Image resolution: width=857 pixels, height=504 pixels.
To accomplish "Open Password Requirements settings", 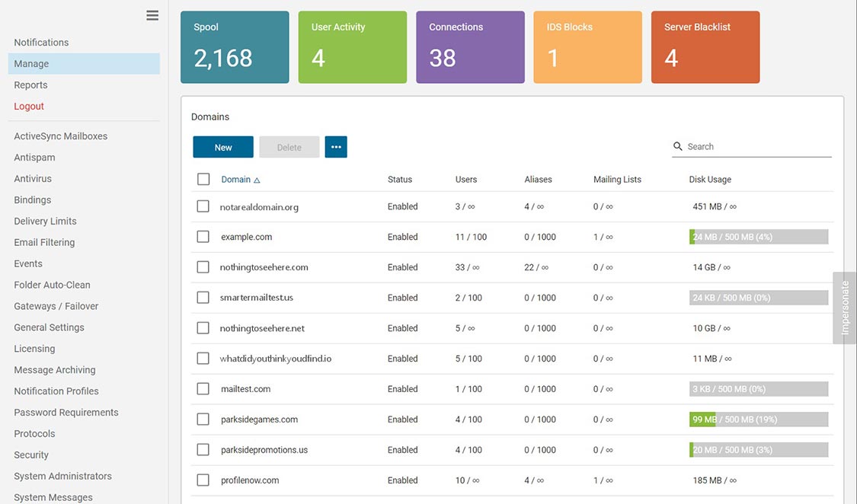I will 66,413.
